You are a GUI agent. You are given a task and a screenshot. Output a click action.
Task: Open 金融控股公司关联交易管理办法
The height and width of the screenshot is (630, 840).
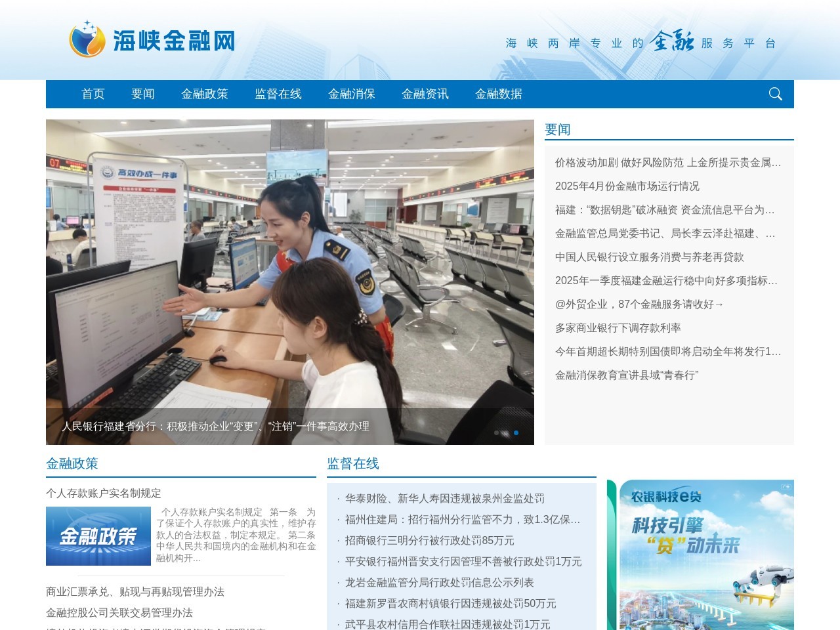click(119, 613)
